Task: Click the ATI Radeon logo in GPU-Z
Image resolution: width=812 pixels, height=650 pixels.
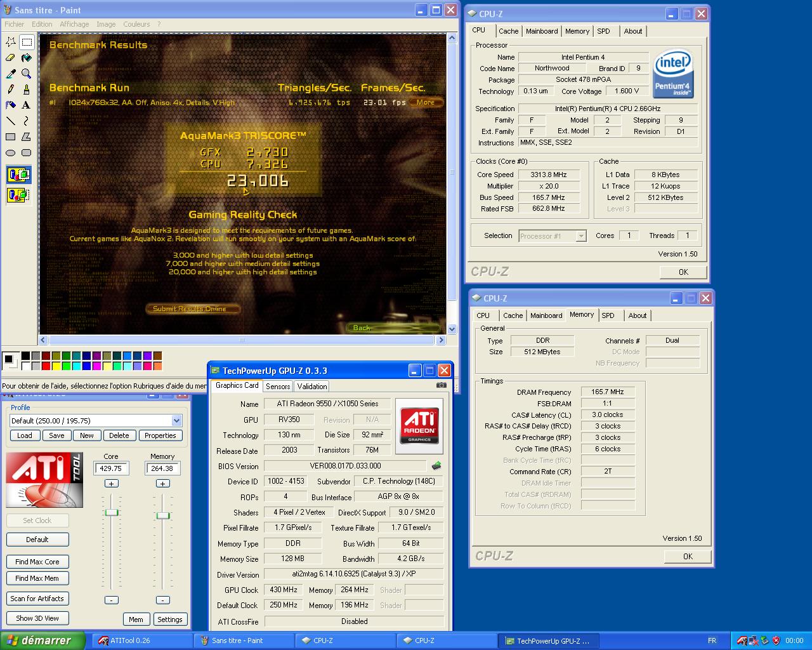Action: tap(419, 426)
